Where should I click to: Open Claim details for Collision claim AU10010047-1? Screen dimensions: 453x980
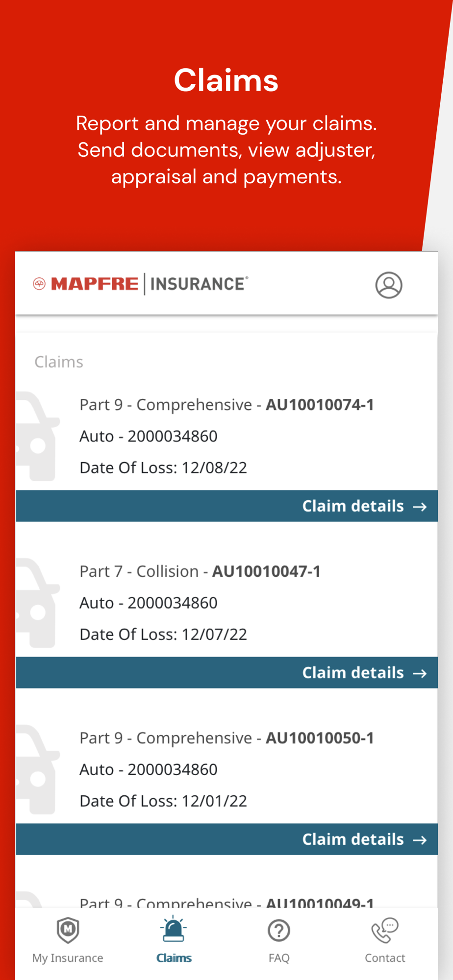[364, 673]
